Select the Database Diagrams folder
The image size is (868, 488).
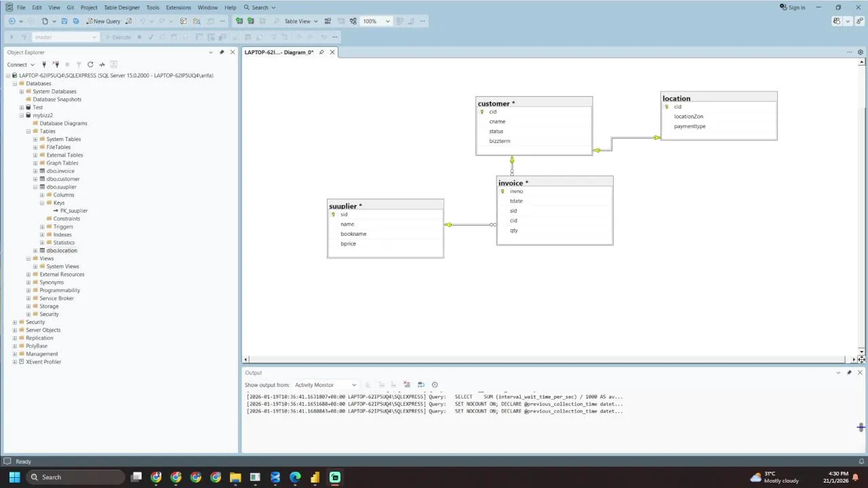click(x=63, y=123)
